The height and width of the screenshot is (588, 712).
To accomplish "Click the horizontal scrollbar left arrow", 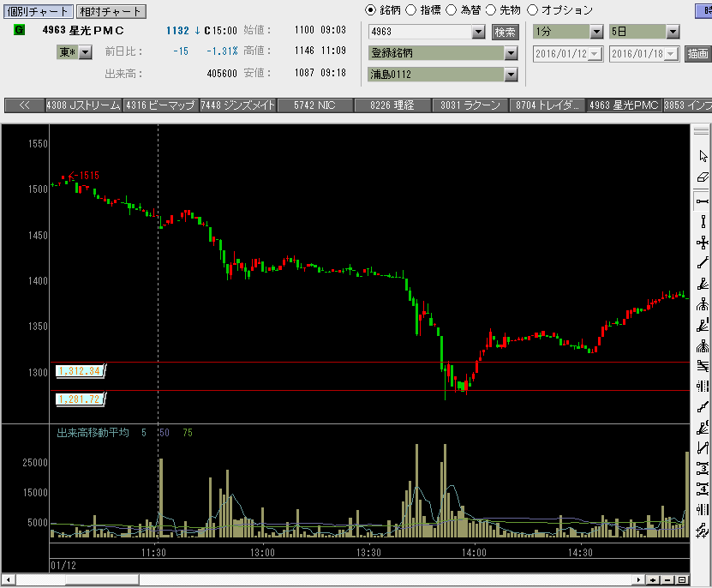I will pyautogui.click(x=8, y=579).
